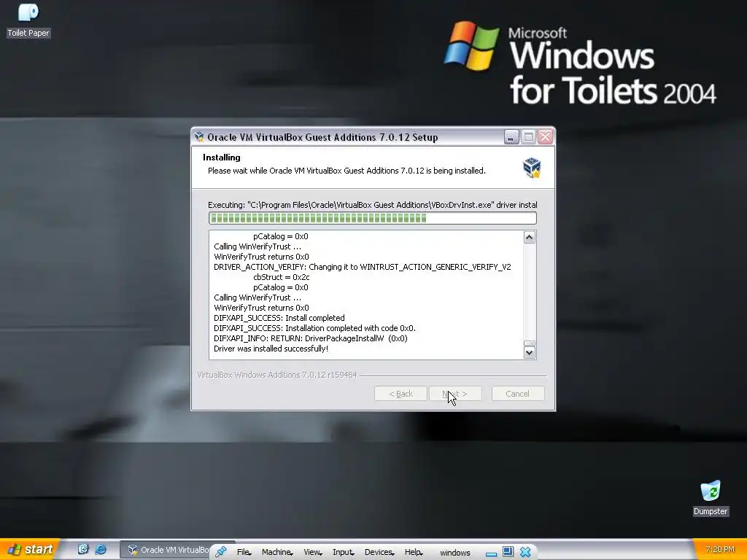The image size is (747, 560).
Task: Click 'VirtualBox Windows Additions 7.0.12 r159484' text
Action: point(276,375)
